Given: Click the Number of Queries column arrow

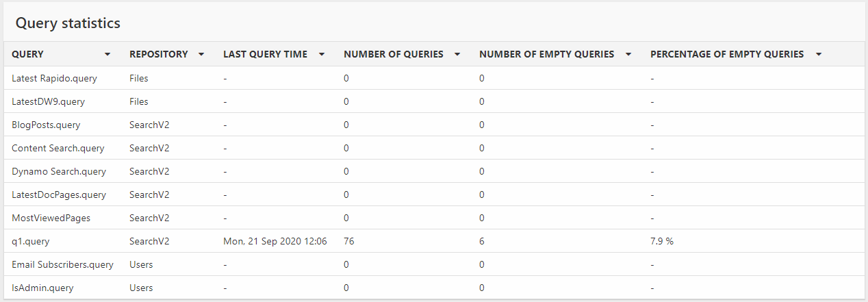Looking at the screenshot, I should pyautogui.click(x=457, y=54).
